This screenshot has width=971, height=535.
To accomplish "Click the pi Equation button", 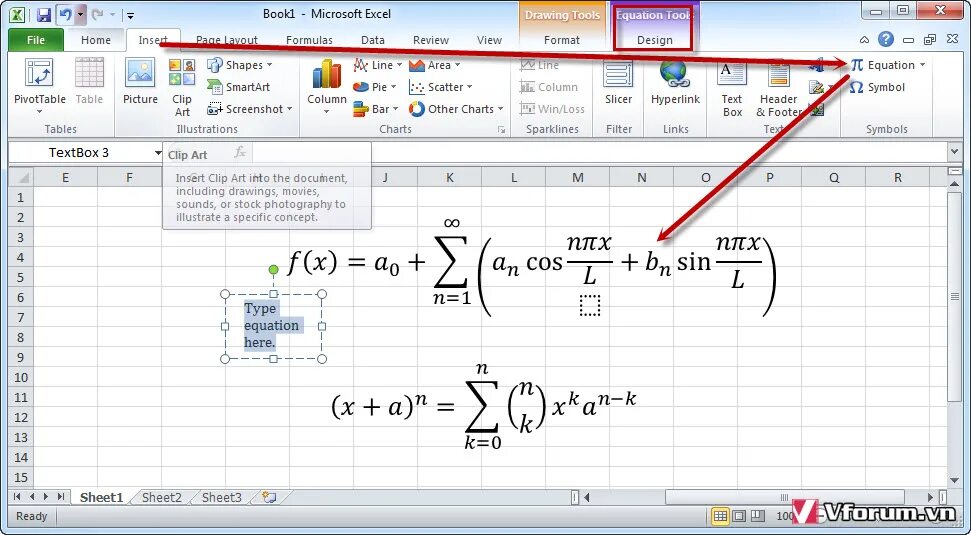I will coord(883,65).
